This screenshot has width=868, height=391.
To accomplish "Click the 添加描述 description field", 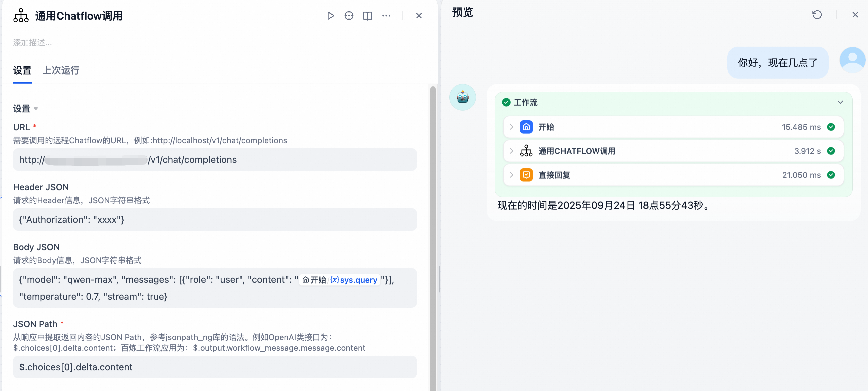I will [x=32, y=42].
